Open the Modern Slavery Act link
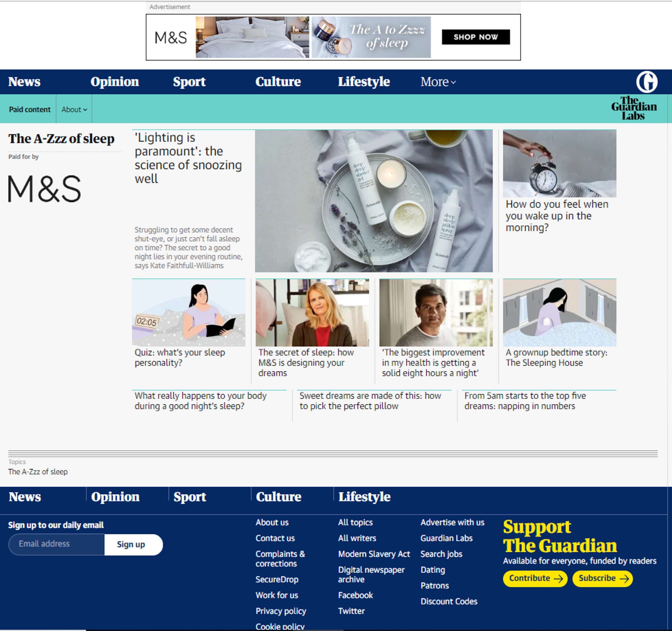The height and width of the screenshot is (631, 672). pyautogui.click(x=374, y=554)
